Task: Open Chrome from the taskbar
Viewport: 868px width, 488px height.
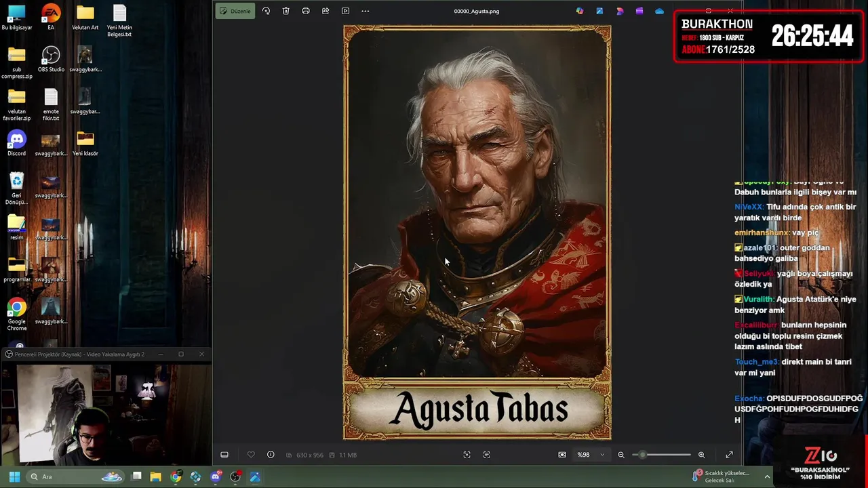Action: 176,476
